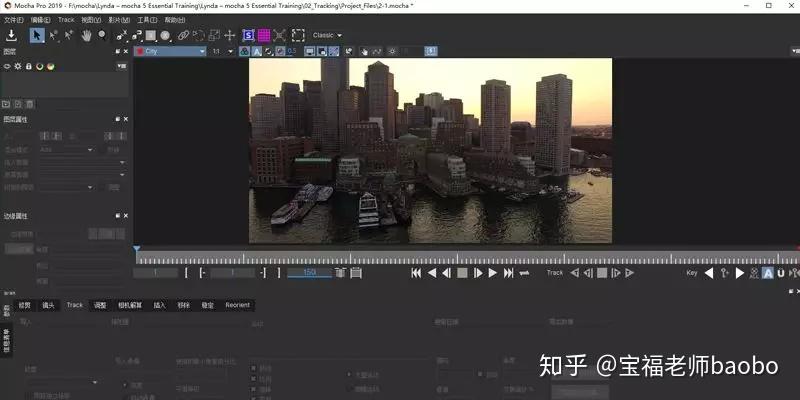Open the 工具 (Tools) menu
The width and height of the screenshot is (800, 400).
[147, 20]
